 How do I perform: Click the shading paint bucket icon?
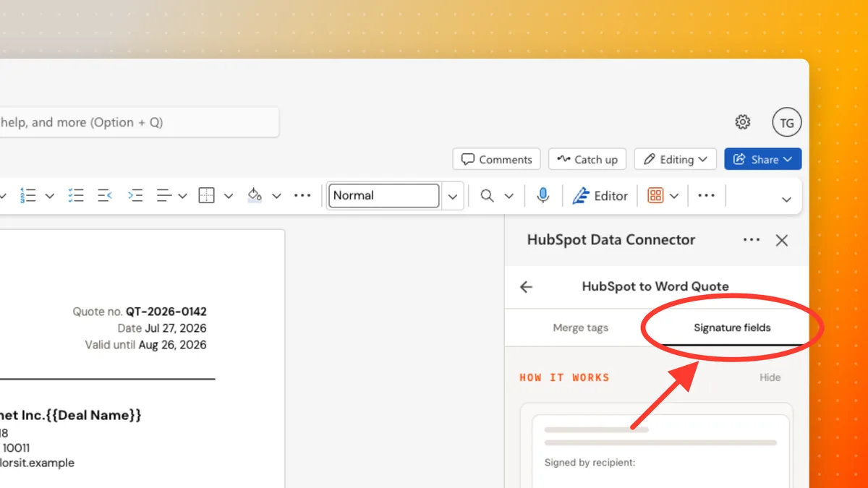coord(255,195)
